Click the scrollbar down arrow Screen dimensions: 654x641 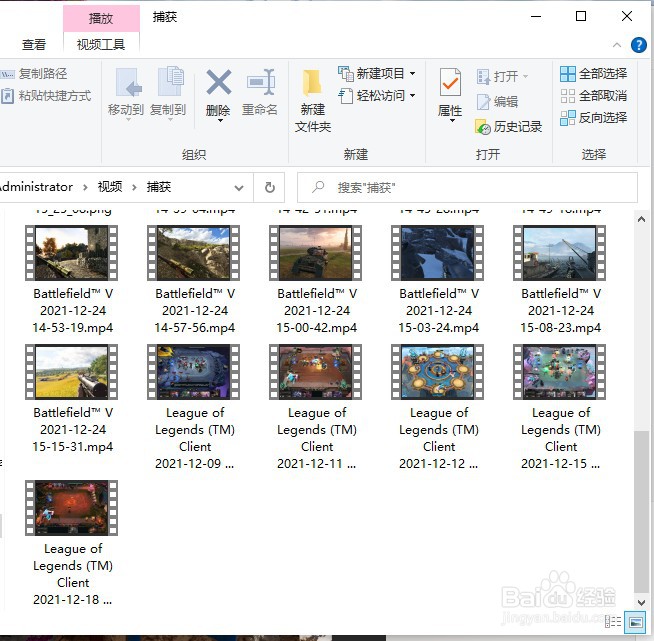point(641,603)
